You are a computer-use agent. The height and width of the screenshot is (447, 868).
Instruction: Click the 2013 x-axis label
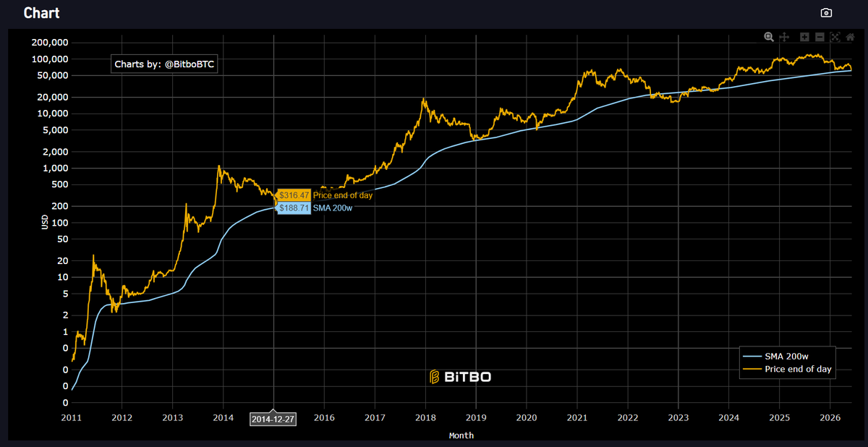(172, 417)
